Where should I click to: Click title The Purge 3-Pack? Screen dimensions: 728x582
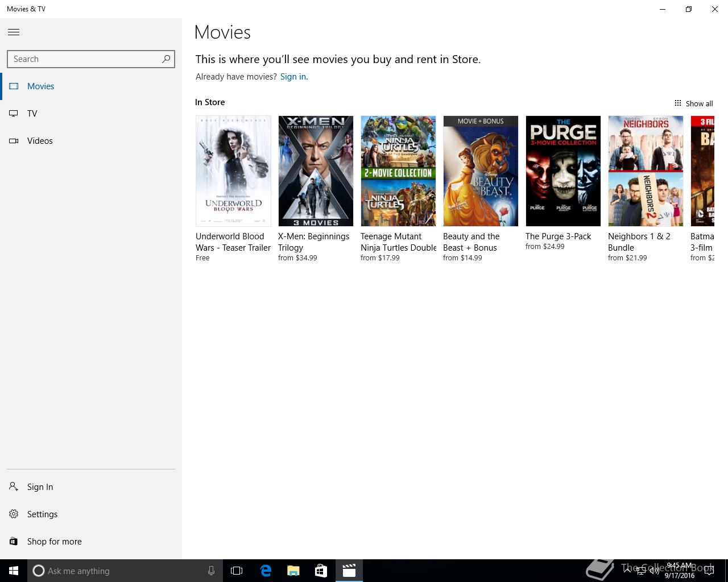pyautogui.click(x=559, y=236)
